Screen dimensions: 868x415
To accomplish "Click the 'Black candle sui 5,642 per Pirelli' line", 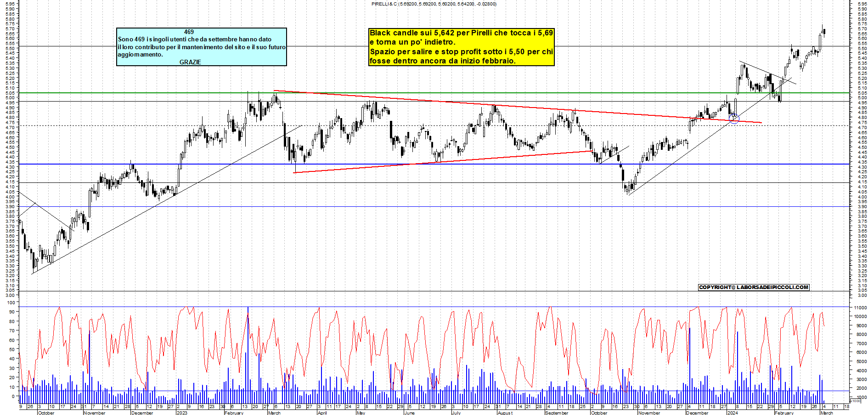I will click(x=462, y=33).
